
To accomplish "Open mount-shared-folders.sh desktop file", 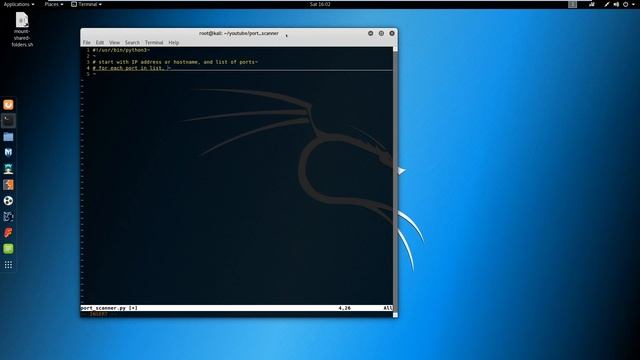I will coord(22,29).
